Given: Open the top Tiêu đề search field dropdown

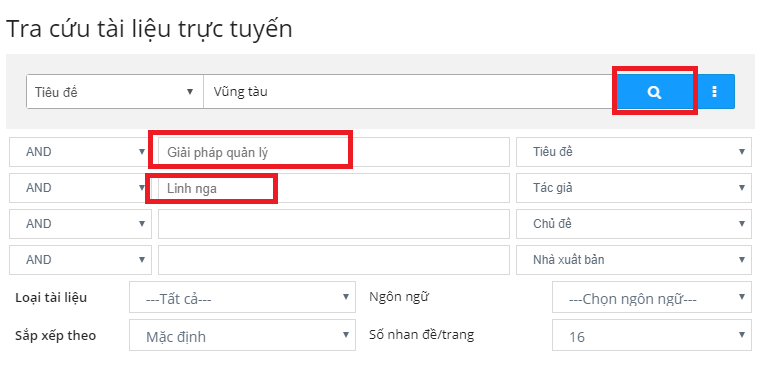Looking at the screenshot, I should pos(115,92).
